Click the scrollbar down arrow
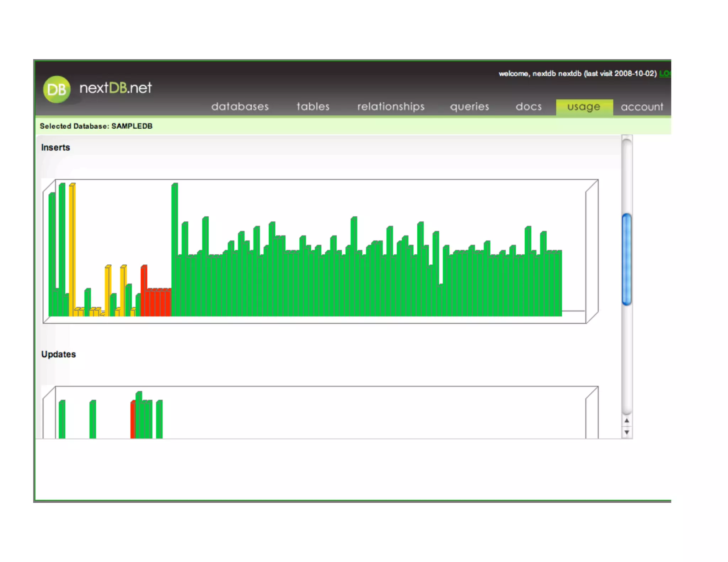 click(627, 432)
